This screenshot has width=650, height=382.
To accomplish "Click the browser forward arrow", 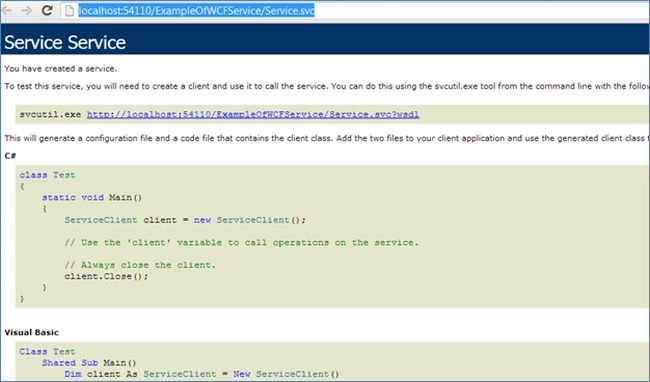I will click(x=26, y=10).
